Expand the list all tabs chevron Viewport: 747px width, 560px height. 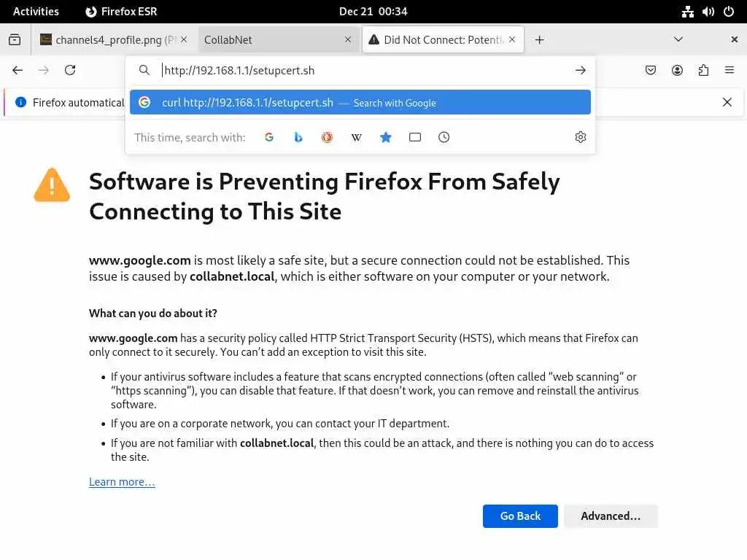(x=678, y=39)
